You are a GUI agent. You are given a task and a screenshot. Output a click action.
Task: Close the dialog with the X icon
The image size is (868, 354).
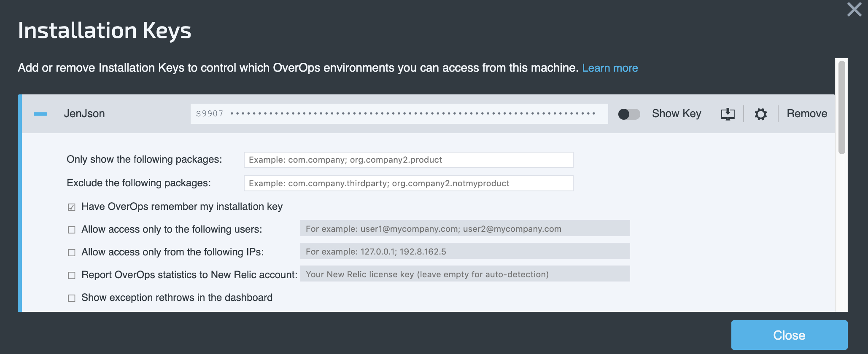pos(855,9)
